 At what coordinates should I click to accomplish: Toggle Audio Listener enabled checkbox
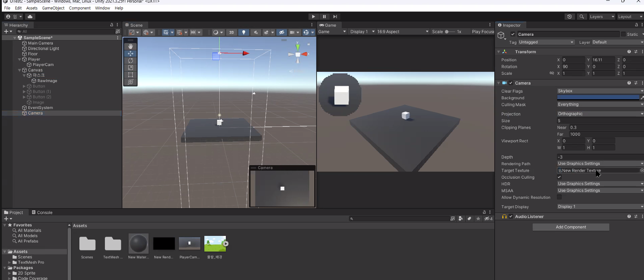[x=511, y=217]
